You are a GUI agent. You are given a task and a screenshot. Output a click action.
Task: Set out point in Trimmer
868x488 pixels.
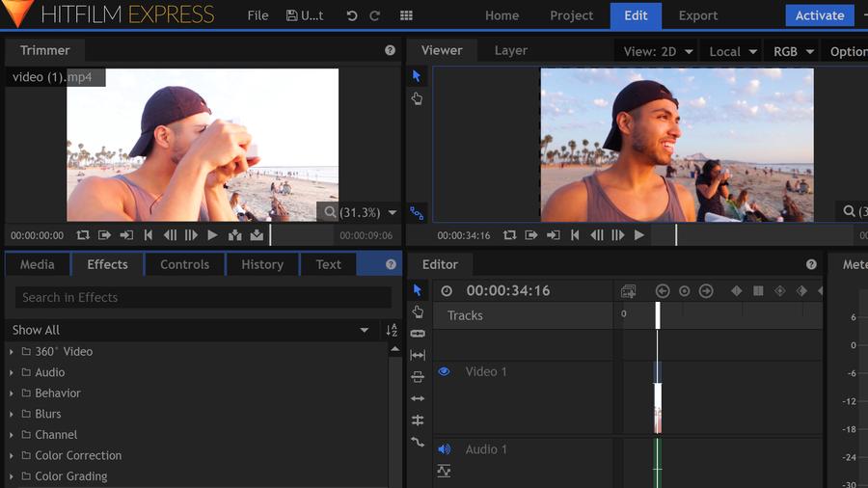(x=126, y=235)
